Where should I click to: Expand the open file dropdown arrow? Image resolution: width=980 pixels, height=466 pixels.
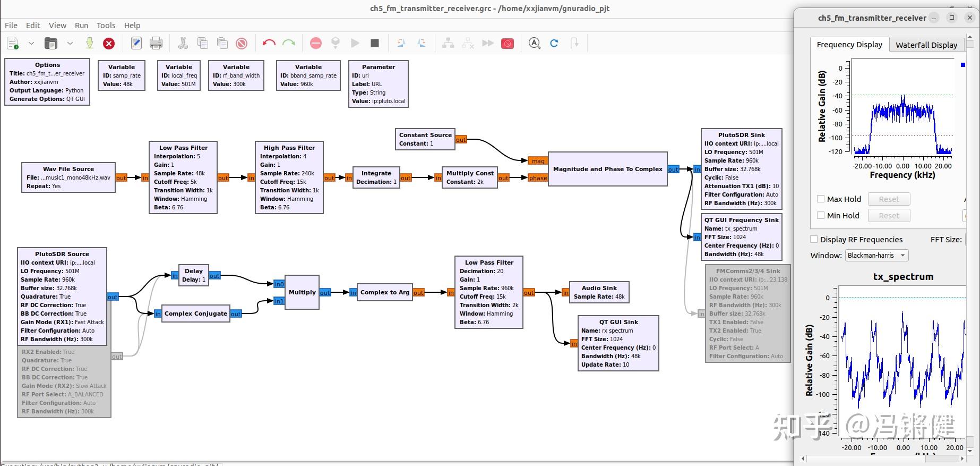(70, 44)
